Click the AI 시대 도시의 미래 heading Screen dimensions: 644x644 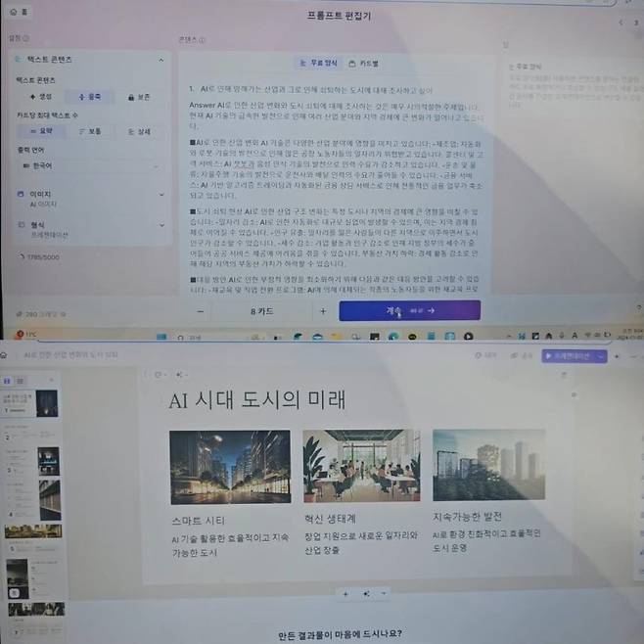(257, 399)
